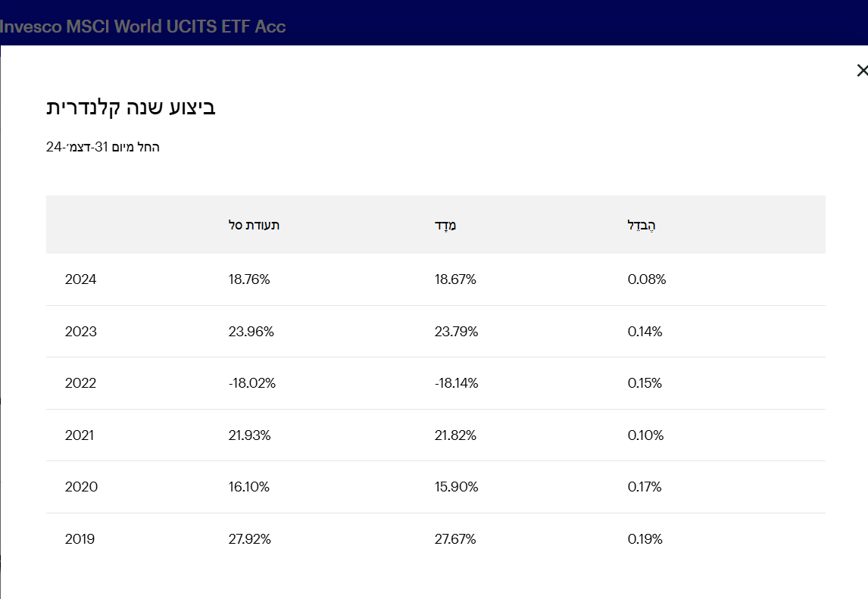Close the calendar year performance dialog
This screenshot has width=868, height=599.
pos(861,70)
